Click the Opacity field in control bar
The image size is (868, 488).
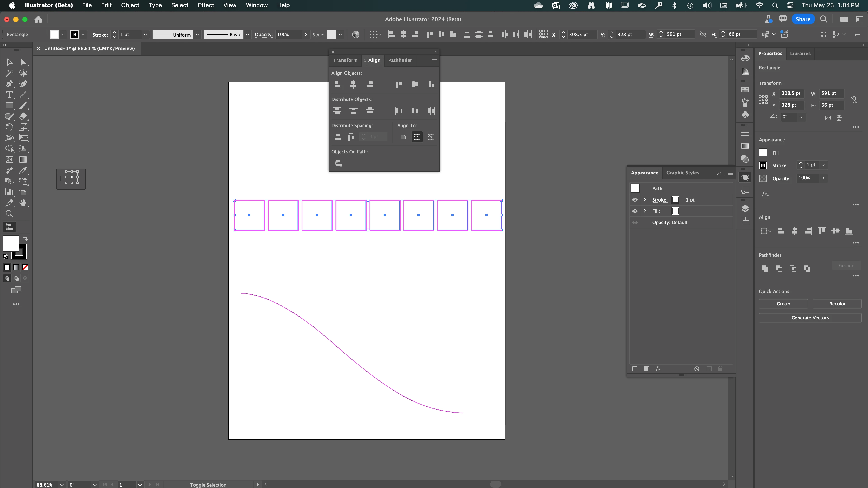point(288,35)
